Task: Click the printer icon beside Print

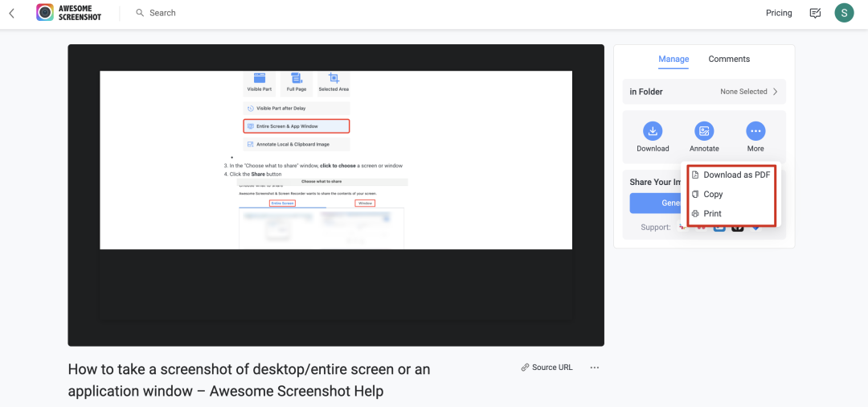Action: 695,214
